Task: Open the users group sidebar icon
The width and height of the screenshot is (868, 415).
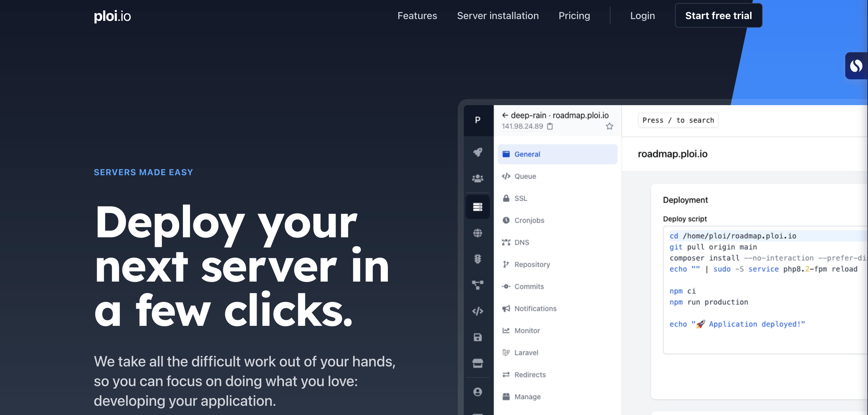Action: pyautogui.click(x=477, y=178)
